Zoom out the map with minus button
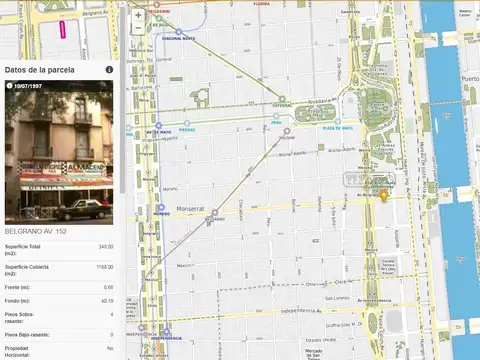The height and width of the screenshot is (360, 480). tap(138, 28)
